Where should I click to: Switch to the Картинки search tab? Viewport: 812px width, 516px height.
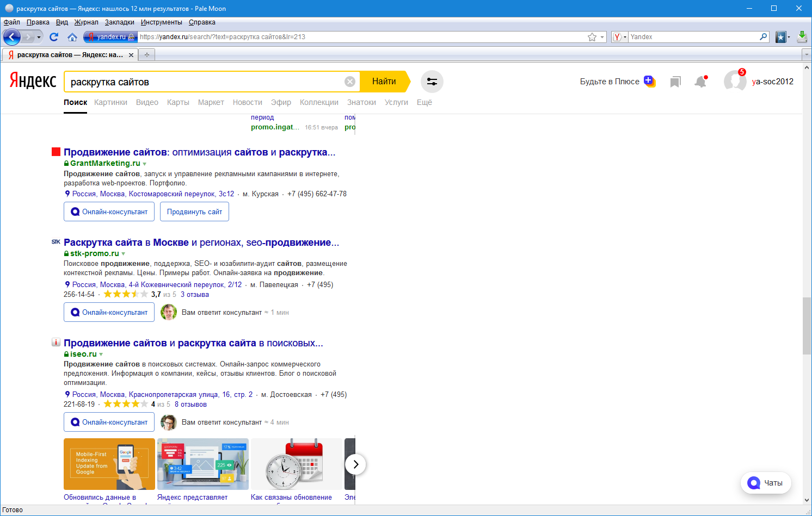pyautogui.click(x=110, y=102)
